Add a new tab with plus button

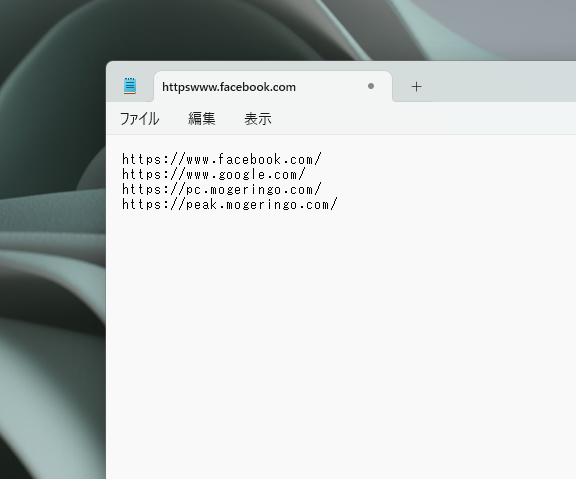pyautogui.click(x=416, y=87)
